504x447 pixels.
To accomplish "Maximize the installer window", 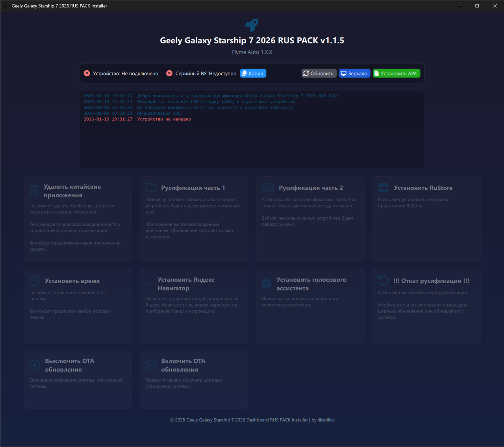I will (x=477, y=6).
